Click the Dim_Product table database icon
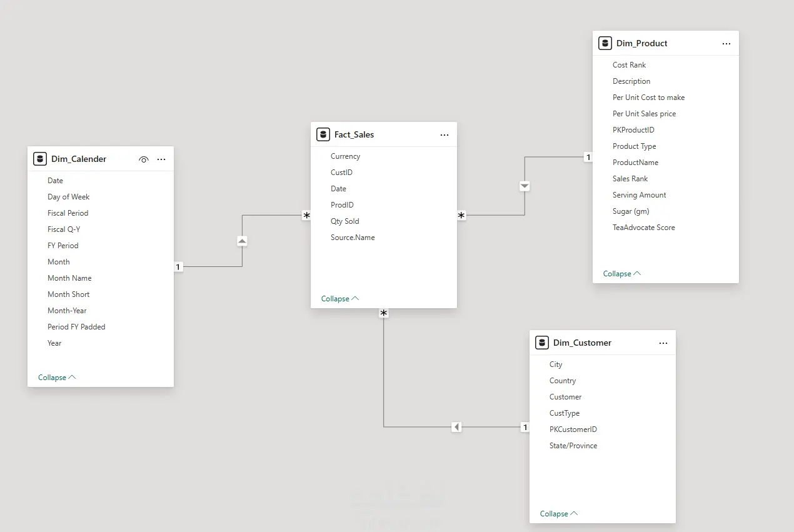794x532 pixels. [x=605, y=43]
